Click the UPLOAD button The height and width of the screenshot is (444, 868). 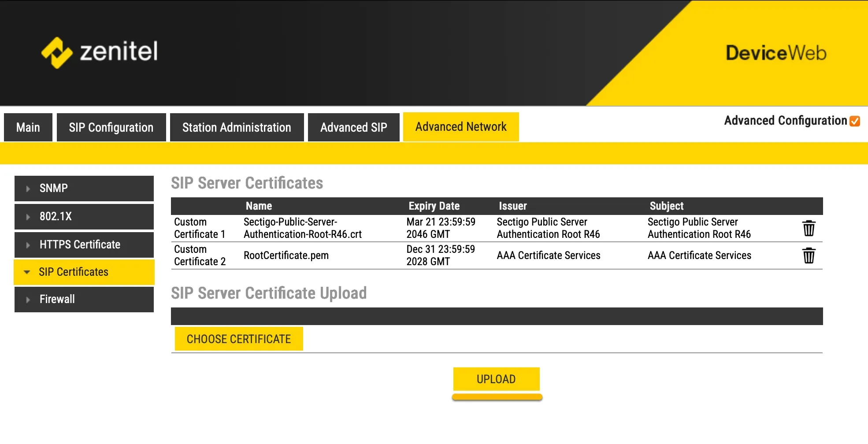(496, 379)
